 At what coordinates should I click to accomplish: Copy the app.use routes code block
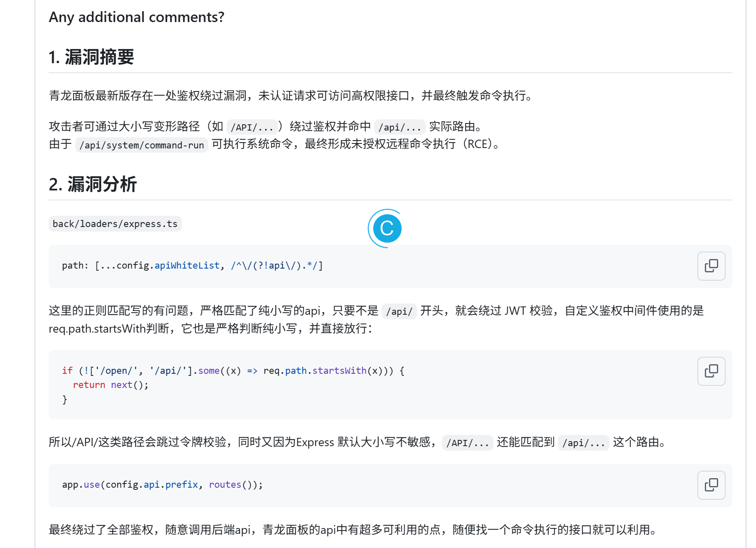[711, 485]
